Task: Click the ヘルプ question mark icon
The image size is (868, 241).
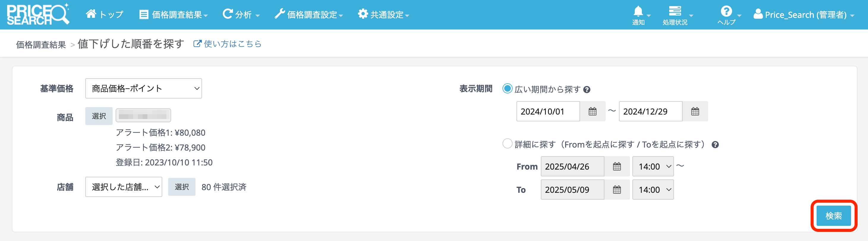Action: [726, 12]
